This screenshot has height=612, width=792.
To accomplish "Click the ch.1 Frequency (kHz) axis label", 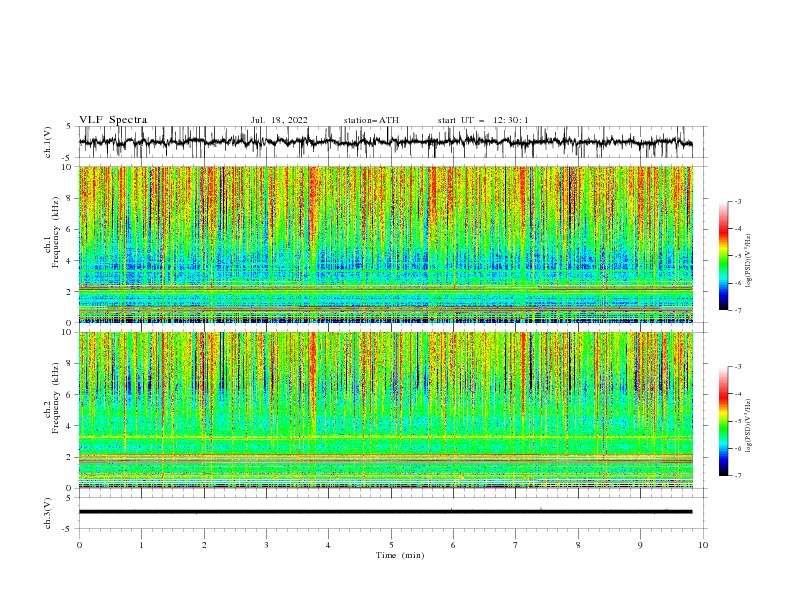I will click(52, 233).
